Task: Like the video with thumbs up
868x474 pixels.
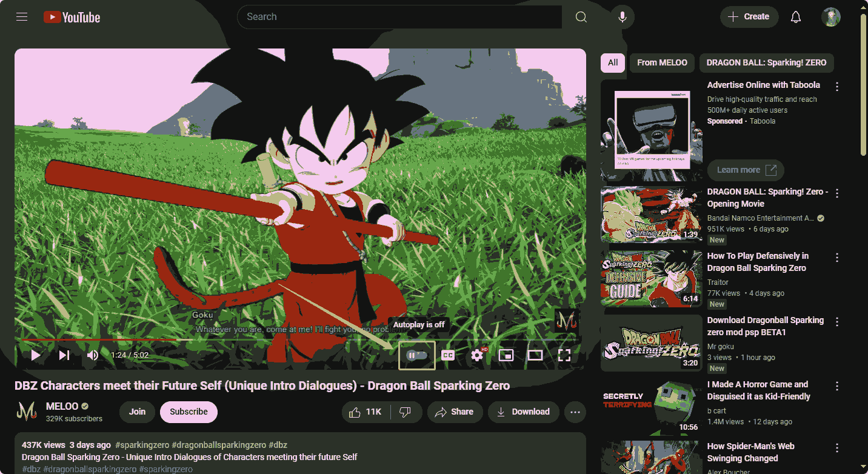Action: tap(366, 412)
